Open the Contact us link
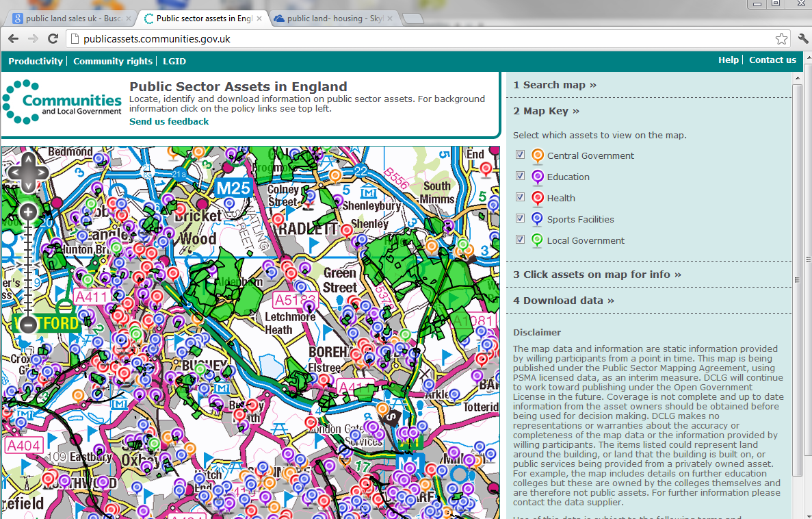The height and width of the screenshot is (519, 812). coord(772,60)
